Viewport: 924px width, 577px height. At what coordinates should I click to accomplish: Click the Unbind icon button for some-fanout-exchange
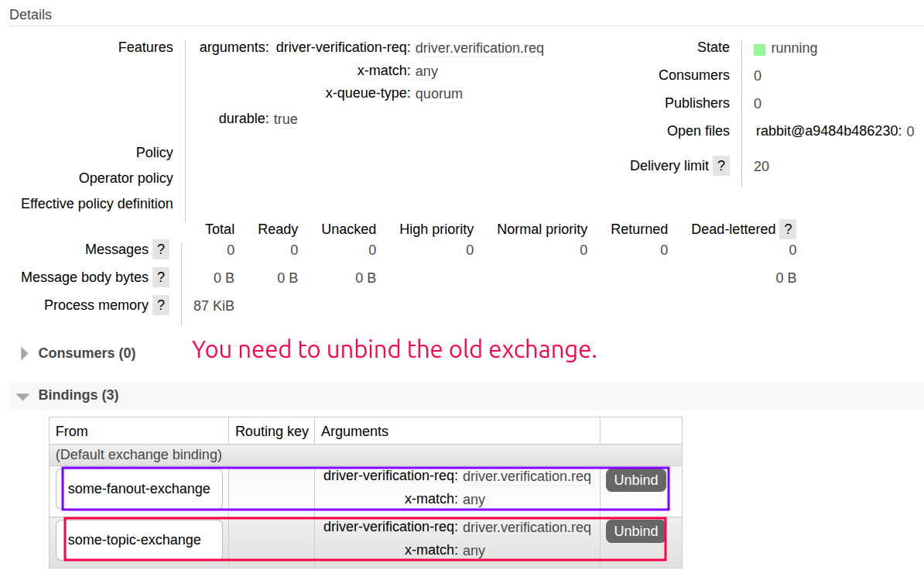635,480
